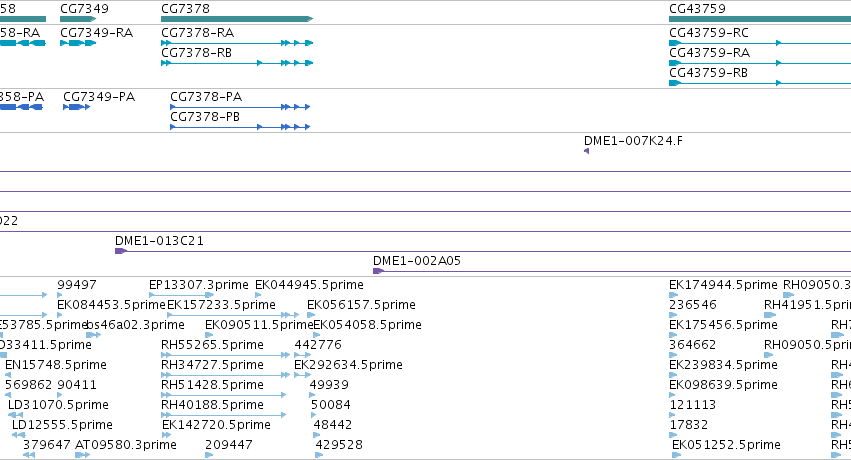Click the CG7349-PA protein glyph
The width and height of the screenshot is (851, 460).
point(77,107)
